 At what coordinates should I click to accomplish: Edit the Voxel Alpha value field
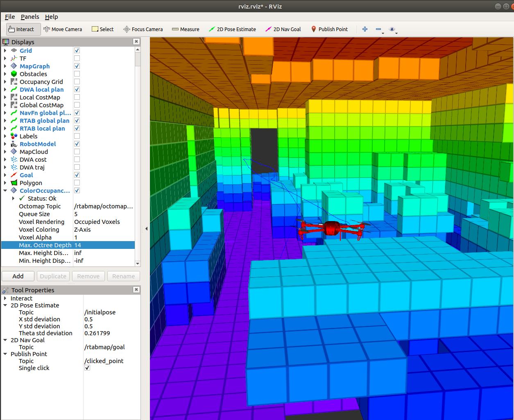click(x=104, y=237)
